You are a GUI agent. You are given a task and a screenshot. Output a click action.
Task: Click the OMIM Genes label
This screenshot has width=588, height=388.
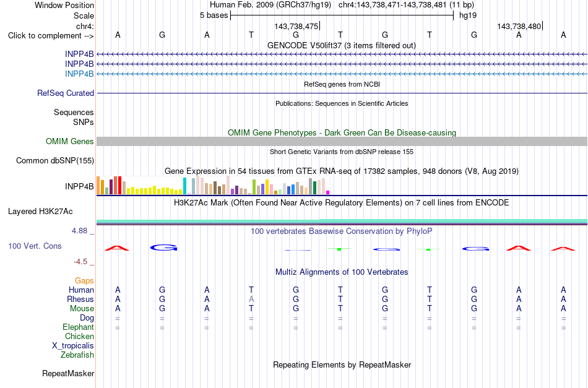click(70, 141)
